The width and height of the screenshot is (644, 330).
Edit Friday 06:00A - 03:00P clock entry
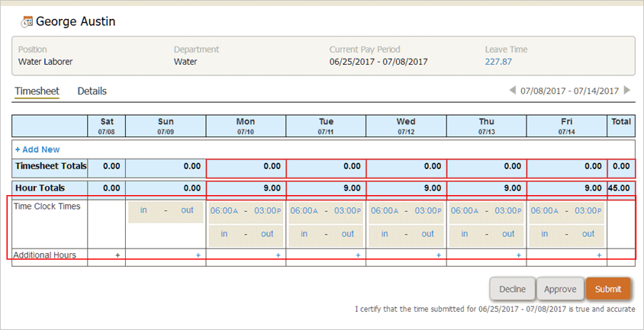tap(566, 212)
